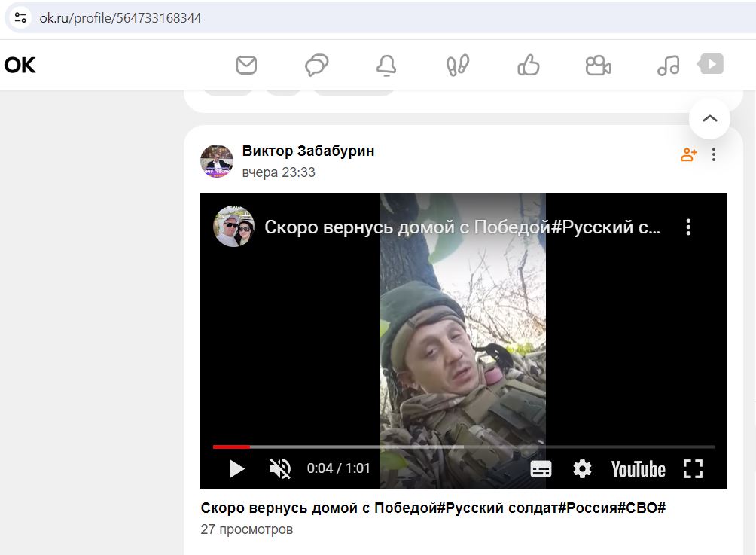Seek on the red video progress bar

231,447
